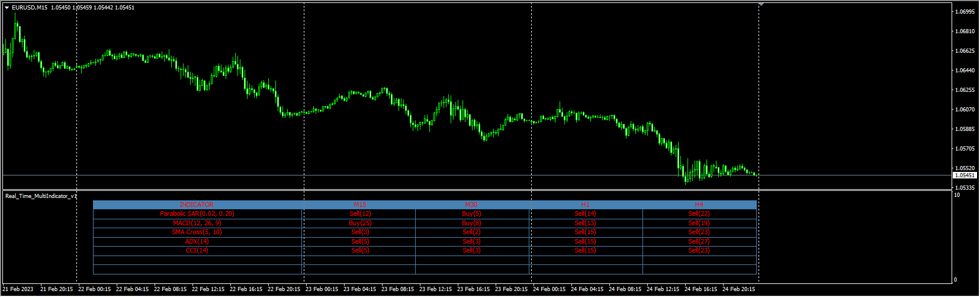Click Parabolic SAR M30 cell Buy(5)
Screen dimensions: 980x297
[471, 213]
